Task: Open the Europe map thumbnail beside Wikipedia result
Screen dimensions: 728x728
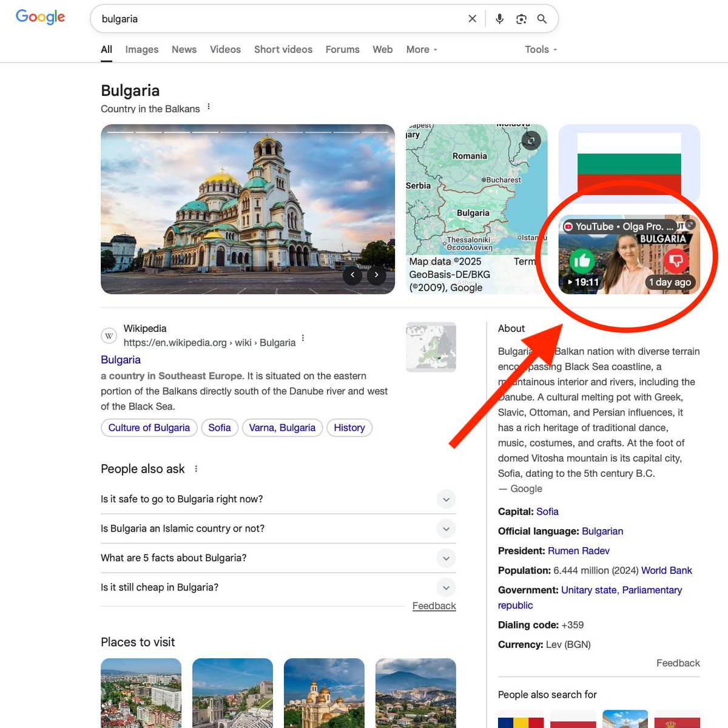Action: tap(431, 347)
